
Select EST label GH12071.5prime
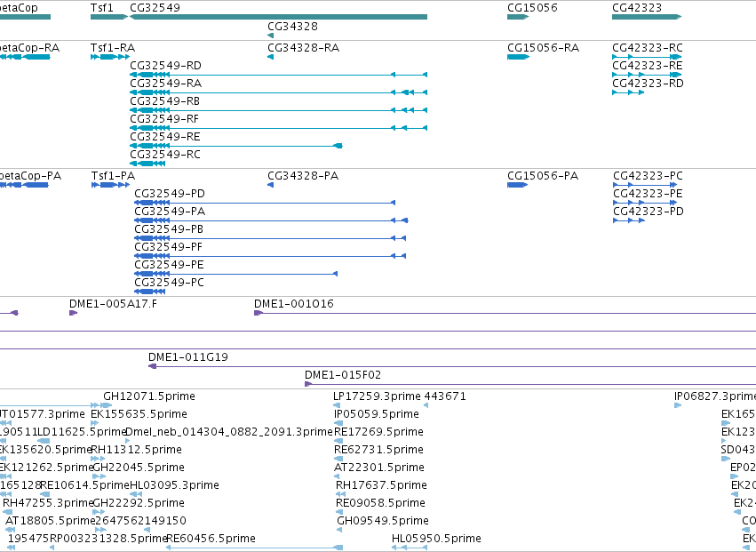[149, 396]
